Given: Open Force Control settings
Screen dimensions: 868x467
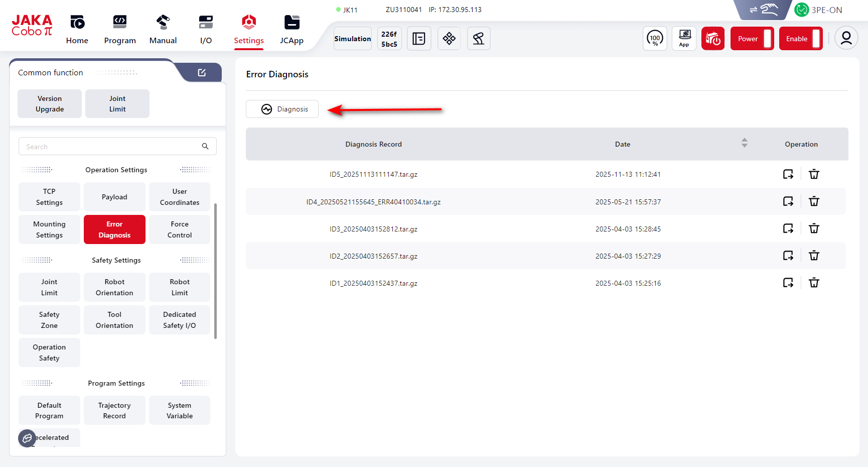Looking at the screenshot, I should coord(180,229).
